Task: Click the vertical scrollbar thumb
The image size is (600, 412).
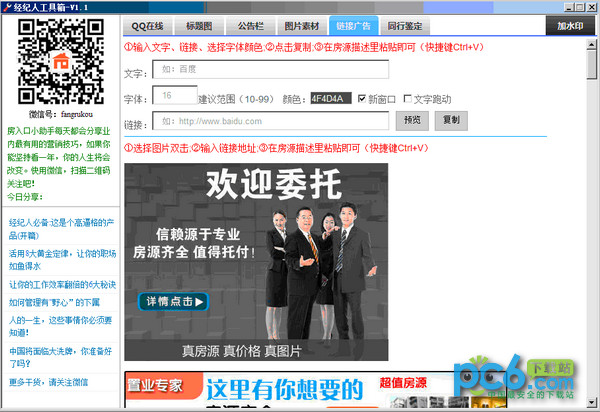Action: pos(592,65)
